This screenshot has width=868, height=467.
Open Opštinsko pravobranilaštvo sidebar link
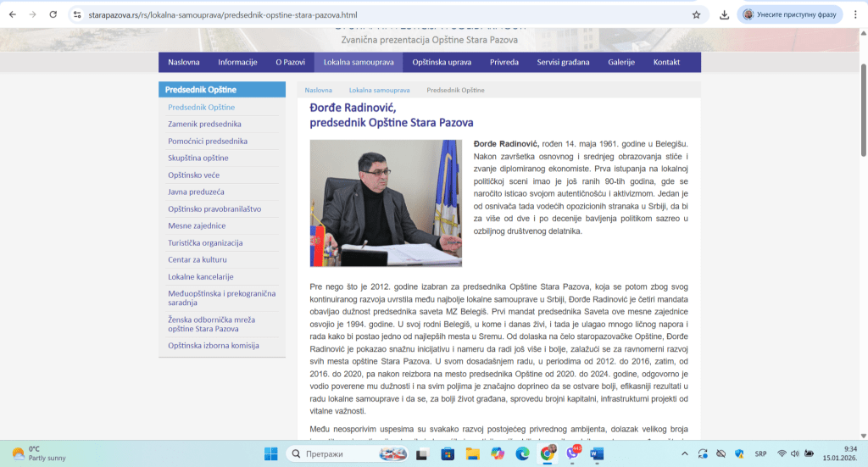(x=214, y=208)
